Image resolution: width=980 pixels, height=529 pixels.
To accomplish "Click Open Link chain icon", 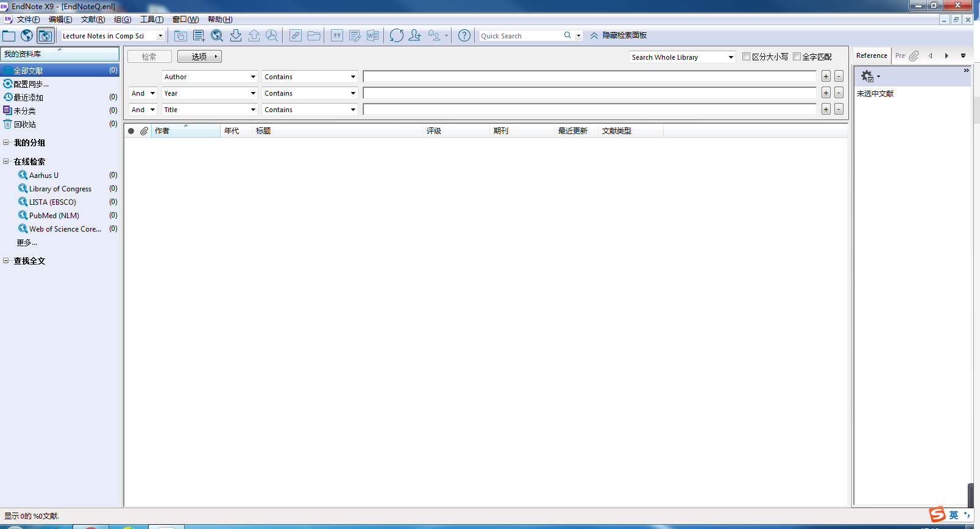I will (296, 36).
